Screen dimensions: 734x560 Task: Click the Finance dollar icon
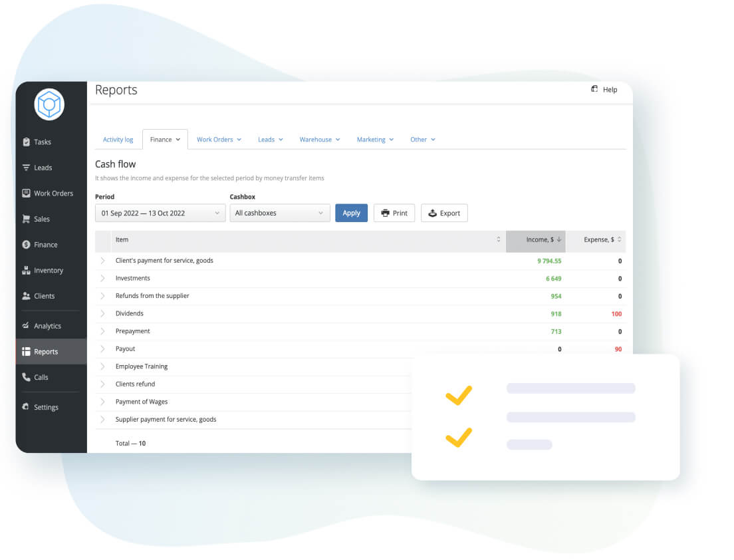click(x=27, y=245)
